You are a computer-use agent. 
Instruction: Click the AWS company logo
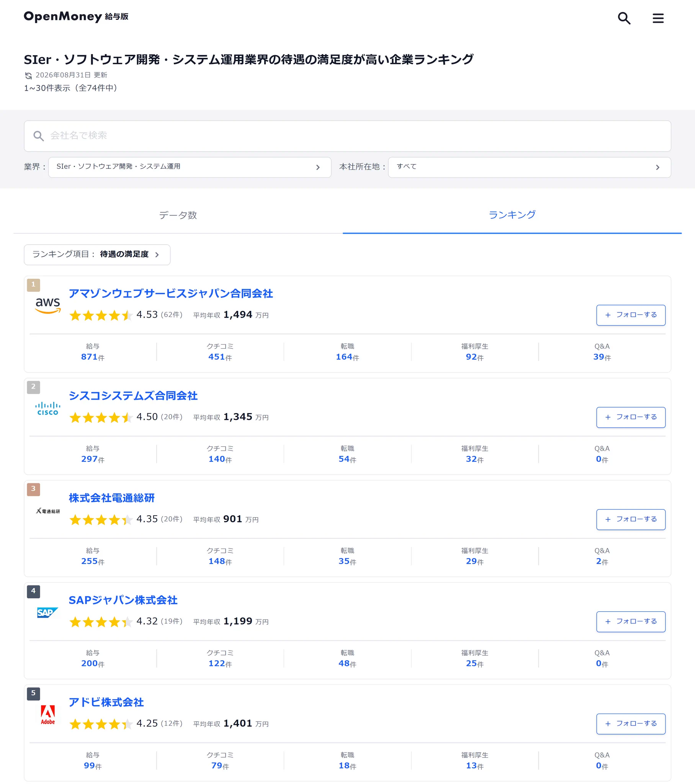pos(48,305)
